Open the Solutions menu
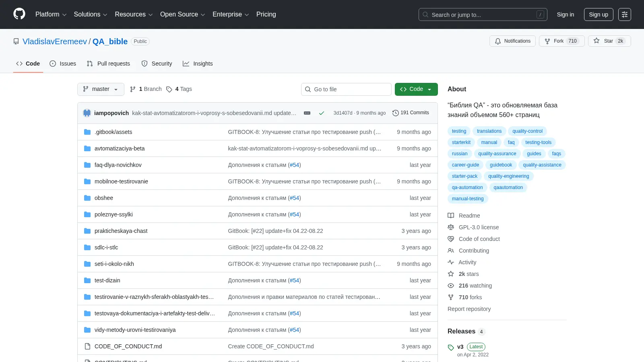The width and height of the screenshot is (644, 362). click(91, 14)
